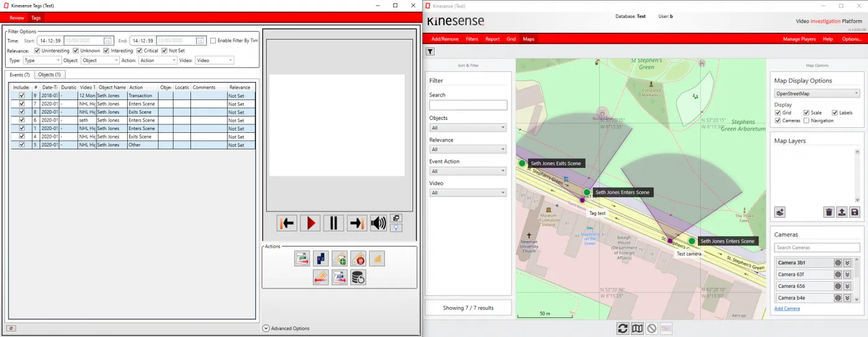Open the Video dropdown in Filter Options
The height and width of the screenshot is (337, 868).
215,60
